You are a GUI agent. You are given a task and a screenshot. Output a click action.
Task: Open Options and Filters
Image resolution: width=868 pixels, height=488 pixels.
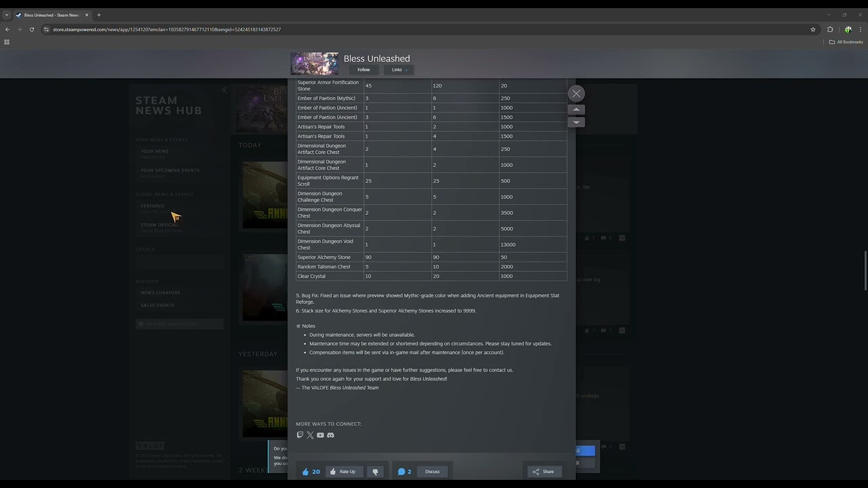tap(180, 324)
